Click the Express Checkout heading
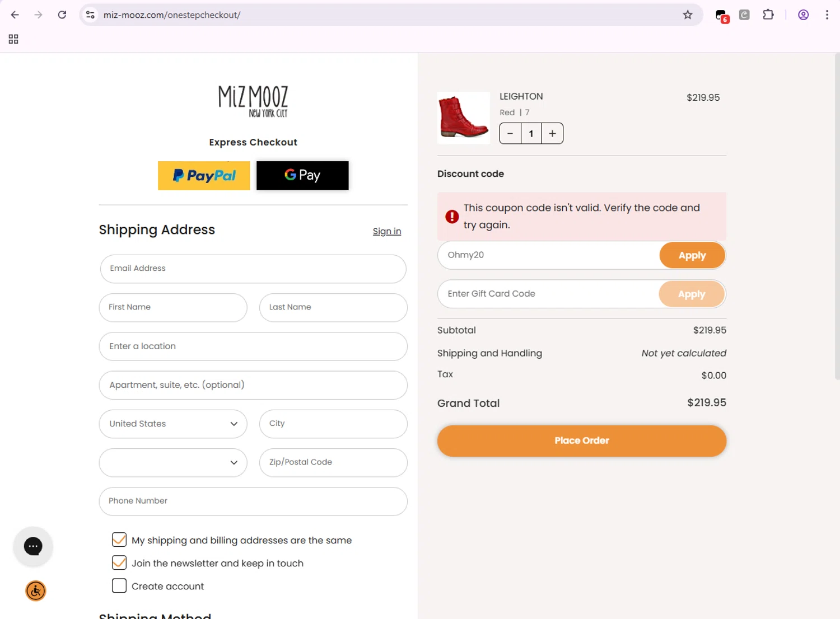 point(253,142)
